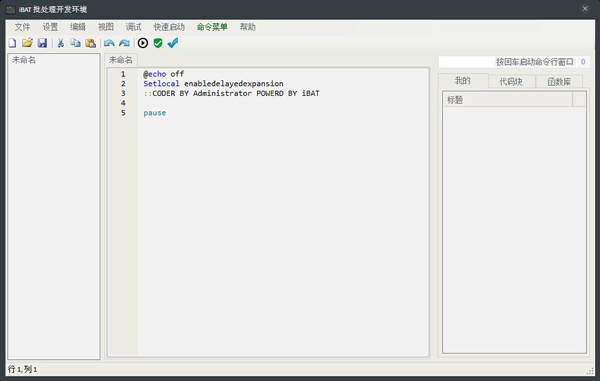Open the 设置 menu
The image size is (600, 381).
(50, 27)
